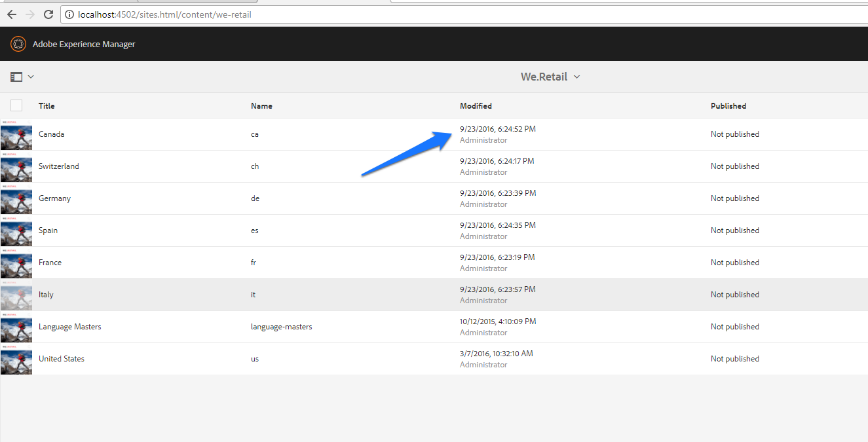Click the content-only rail selector icon
Screen dimensions: 868x442
(16, 77)
